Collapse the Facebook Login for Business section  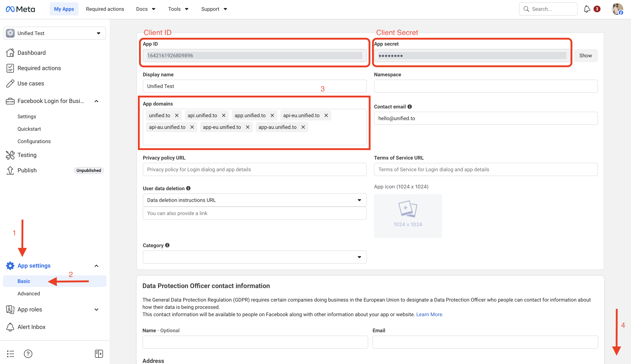pos(96,101)
